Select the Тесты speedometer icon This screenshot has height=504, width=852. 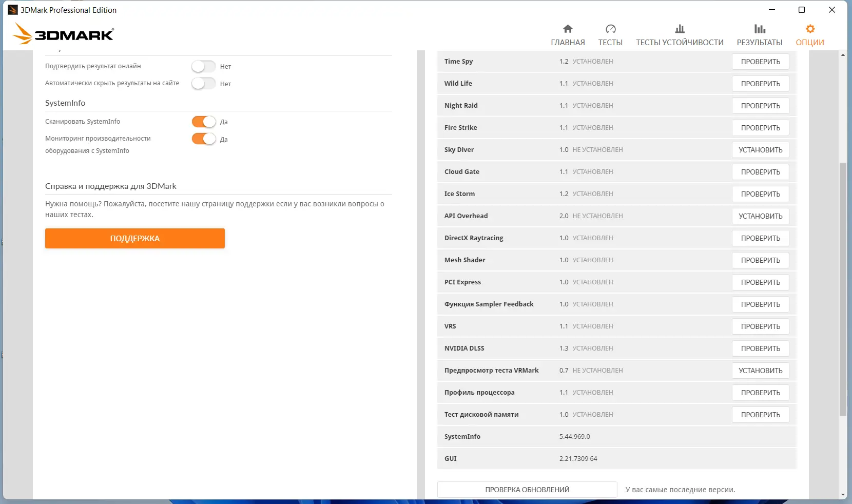click(x=610, y=29)
